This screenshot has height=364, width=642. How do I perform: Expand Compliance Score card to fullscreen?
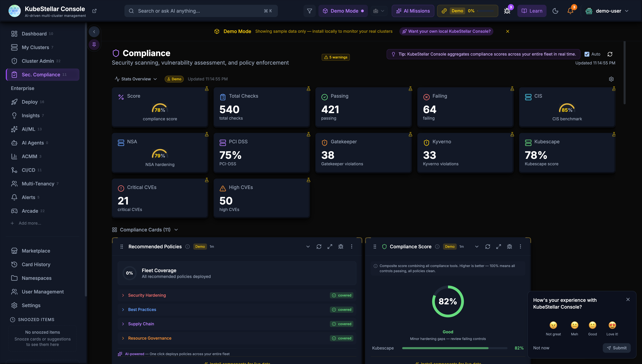[x=498, y=246]
